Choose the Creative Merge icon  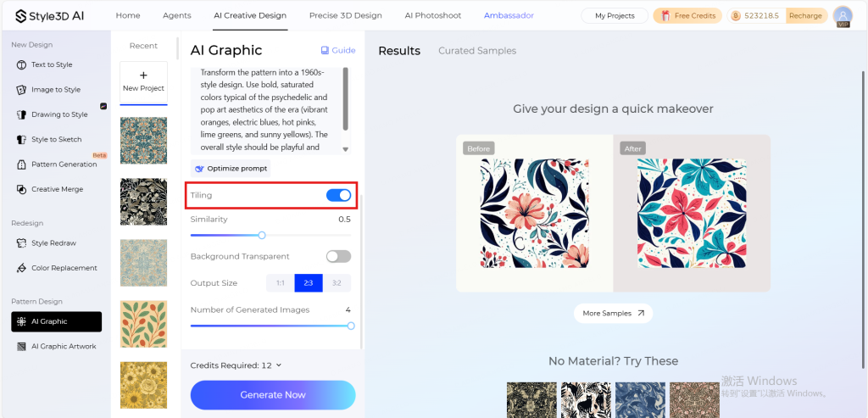click(21, 189)
